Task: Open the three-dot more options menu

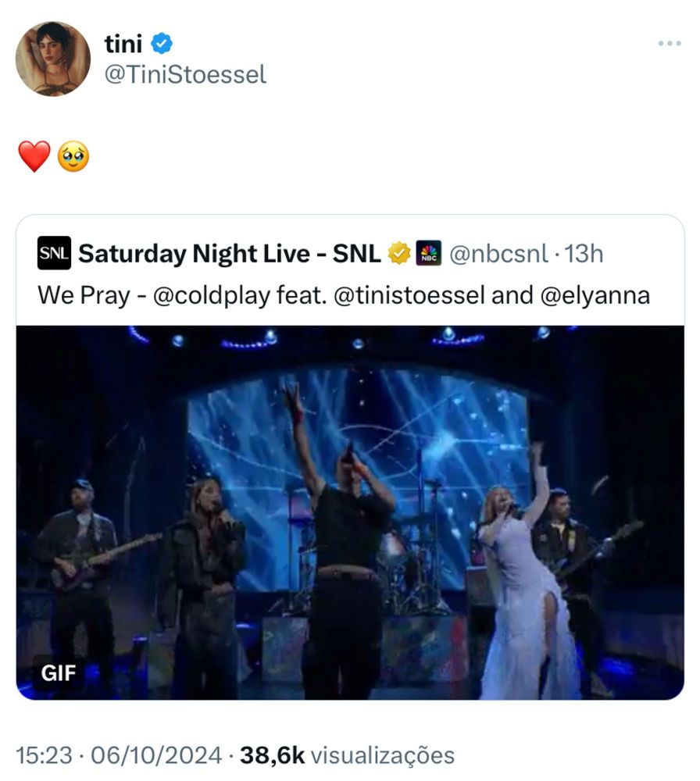Action: [670, 44]
